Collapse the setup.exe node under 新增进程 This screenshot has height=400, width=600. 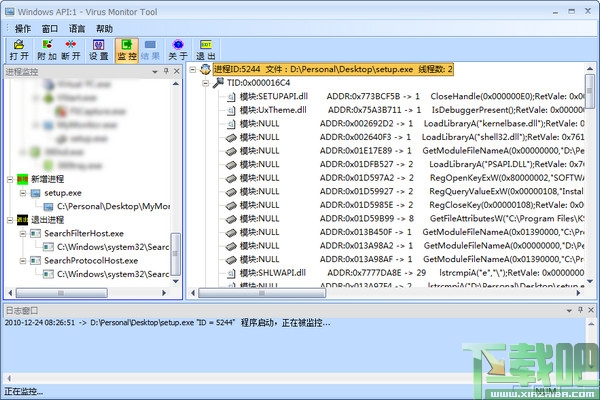pos(23,193)
